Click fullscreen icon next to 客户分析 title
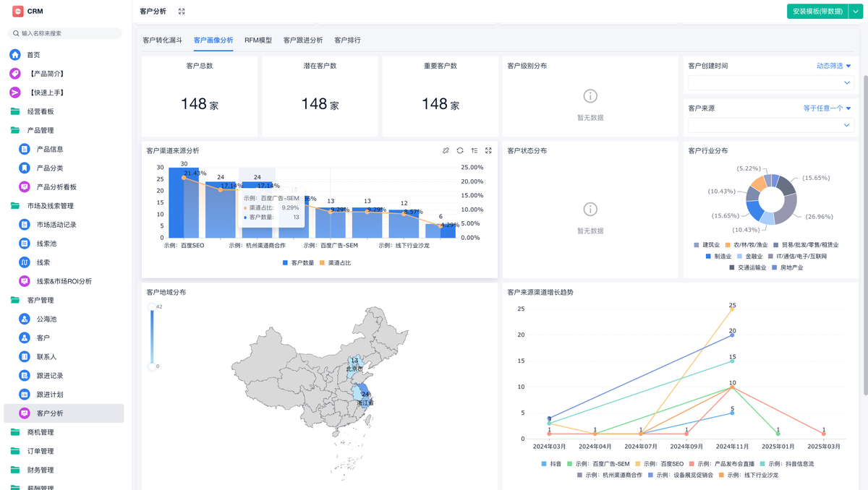Image resolution: width=868 pixels, height=490 pixels. (182, 12)
